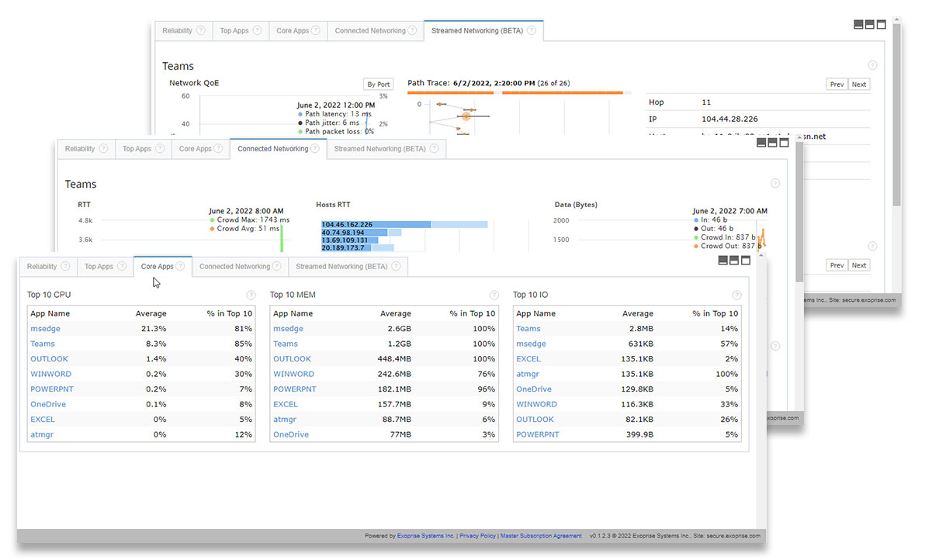The image size is (925, 560).
Task: Open Exoprise Systems Inc. footer link
Action: pyautogui.click(x=425, y=536)
